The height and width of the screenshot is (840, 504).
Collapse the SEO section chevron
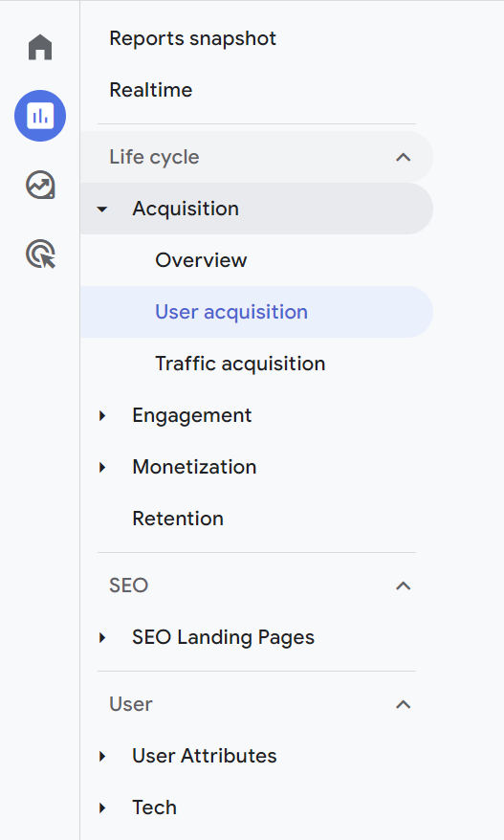tap(404, 586)
